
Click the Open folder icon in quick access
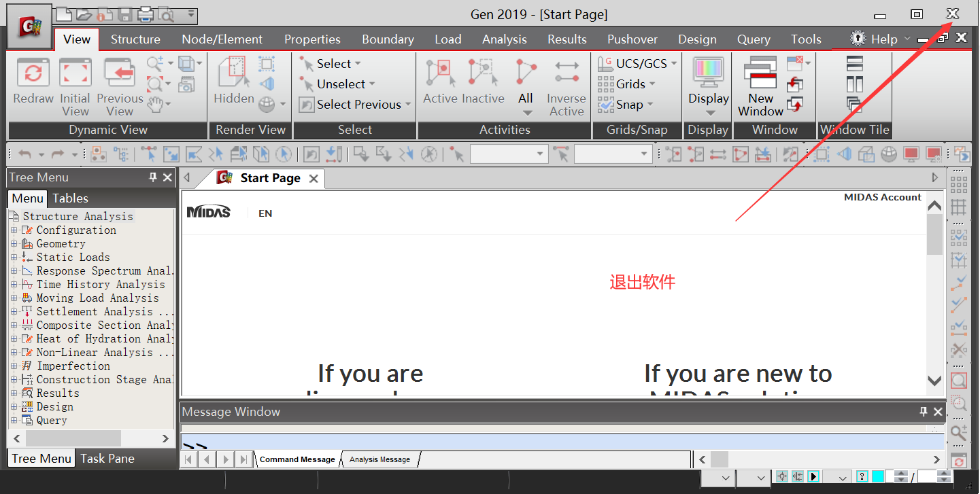click(x=84, y=14)
